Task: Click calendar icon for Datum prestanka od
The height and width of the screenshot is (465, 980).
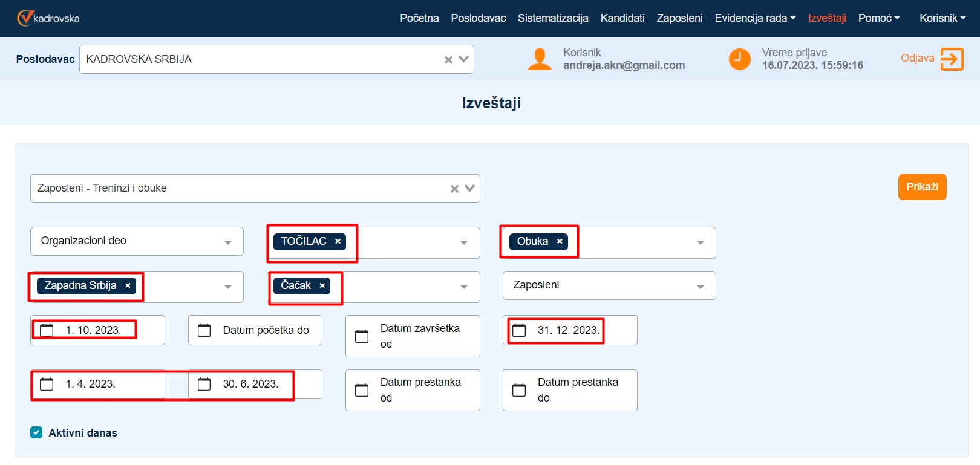Action: pyautogui.click(x=362, y=390)
